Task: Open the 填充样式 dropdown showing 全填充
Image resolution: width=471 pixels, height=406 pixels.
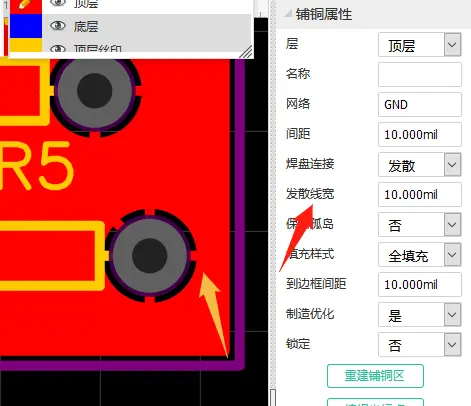Action: [420, 255]
